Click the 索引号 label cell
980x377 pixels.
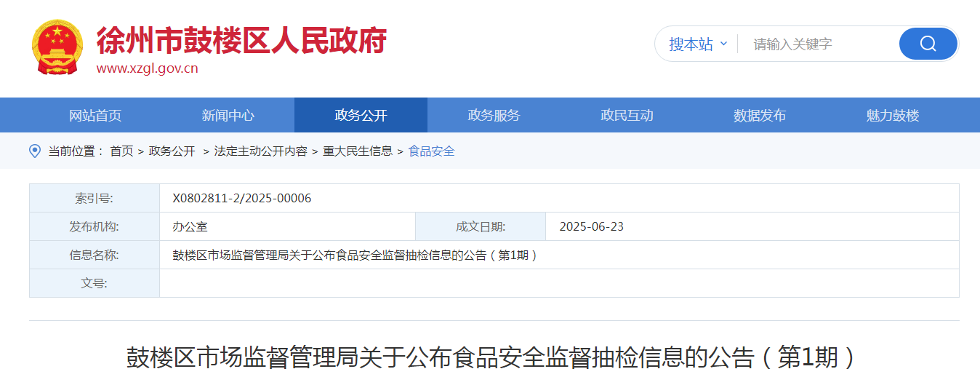point(95,198)
